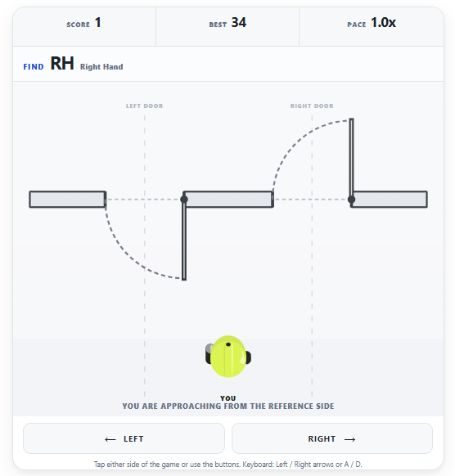Click the center wall segment
This screenshot has height=476, width=455.
[x=228, y=200]
